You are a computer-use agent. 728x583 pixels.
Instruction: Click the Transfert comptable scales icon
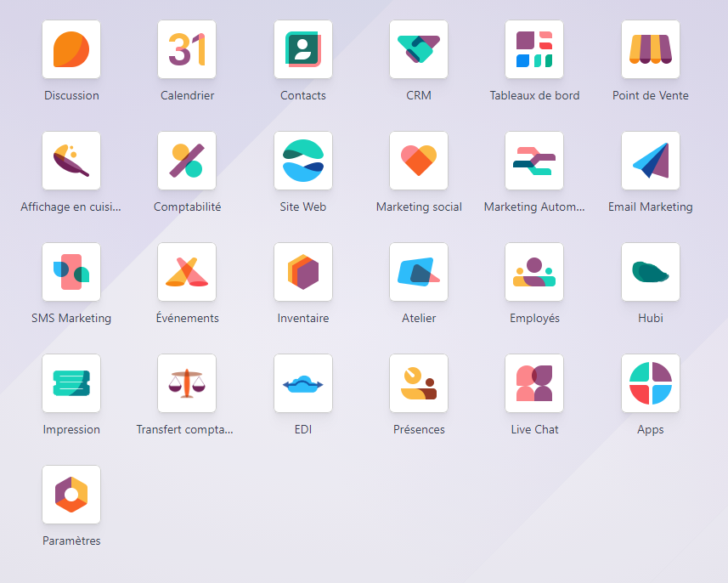(x=187, y=383)
